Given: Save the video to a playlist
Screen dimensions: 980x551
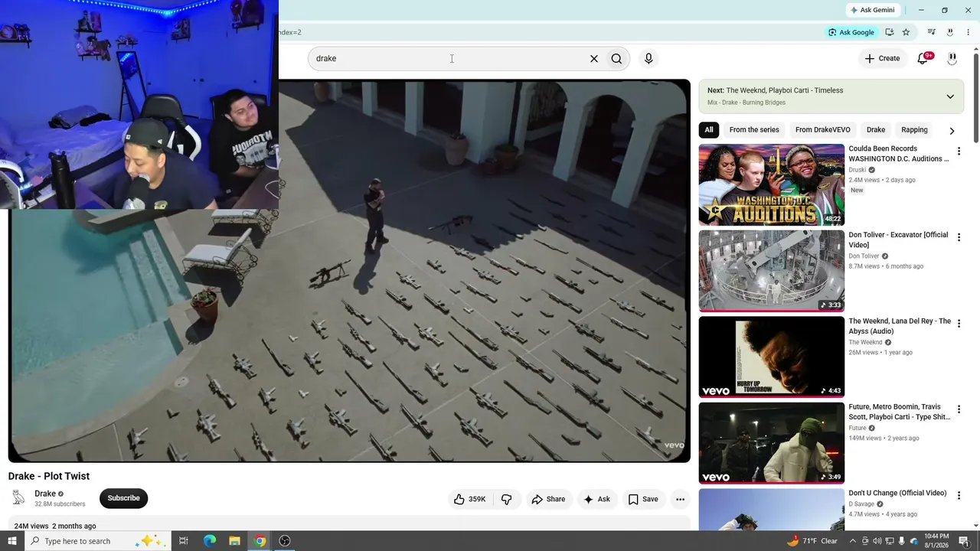Looking at the screenshot, I should pos(643,499).
